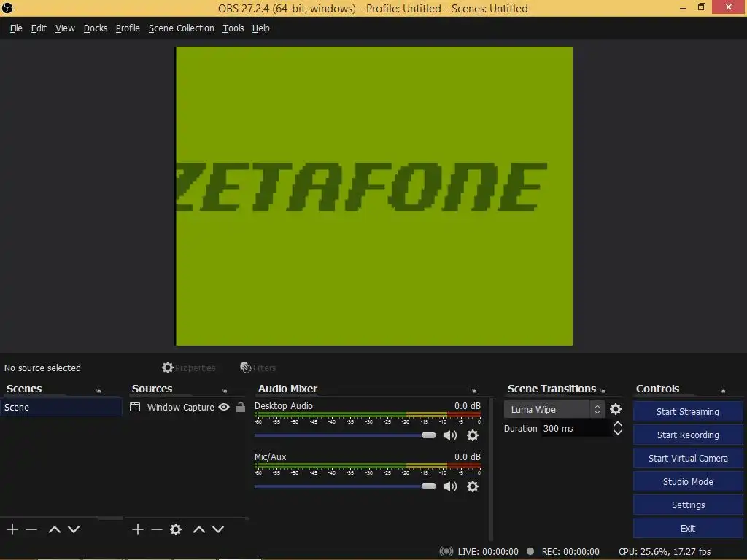This screenshot has width=747, height=560.
Task: Open transition properties gear icon
Action: pos(616,409)
